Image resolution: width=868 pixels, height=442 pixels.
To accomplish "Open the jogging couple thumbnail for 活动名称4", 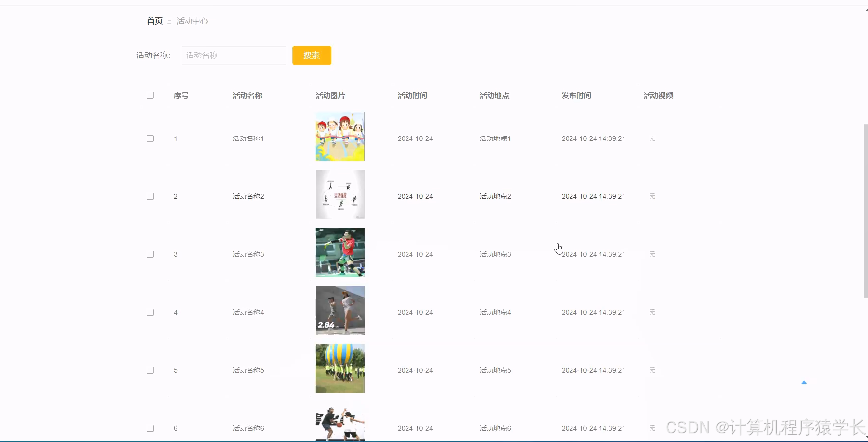I will (340, 310).
